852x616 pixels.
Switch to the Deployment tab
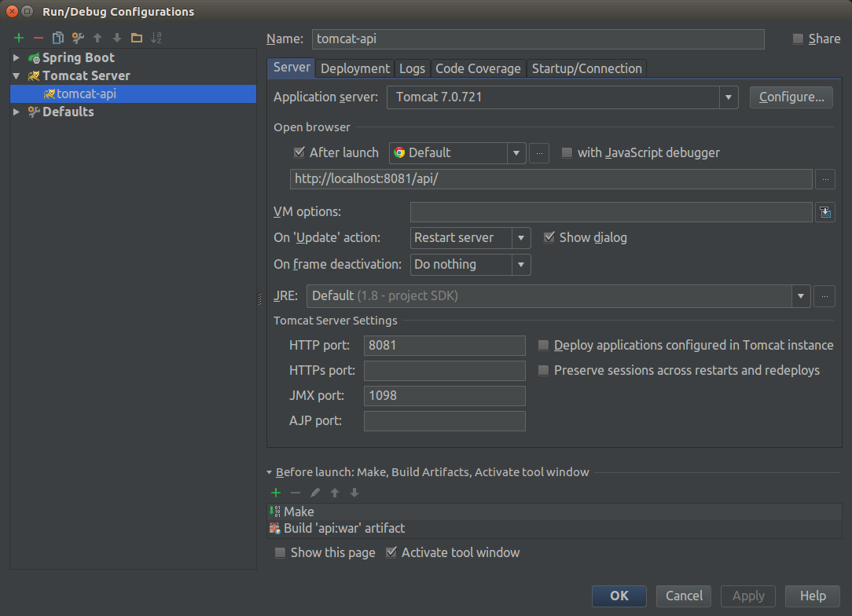coord(354,68)
